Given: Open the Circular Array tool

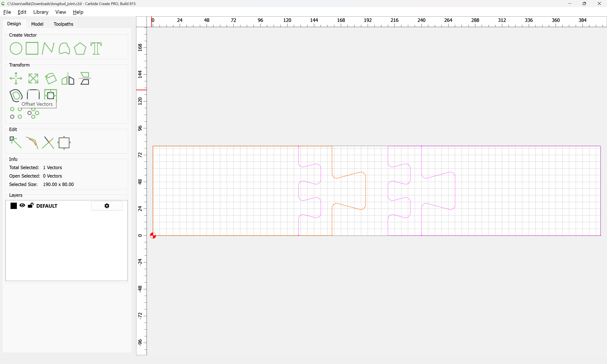Looking at the screenshot, I should coord(33,114).
